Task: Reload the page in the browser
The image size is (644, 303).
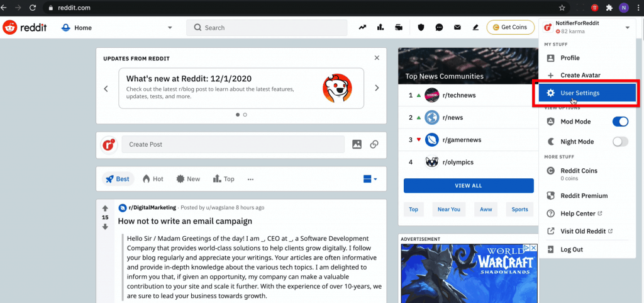Action: tap(33, 8)
